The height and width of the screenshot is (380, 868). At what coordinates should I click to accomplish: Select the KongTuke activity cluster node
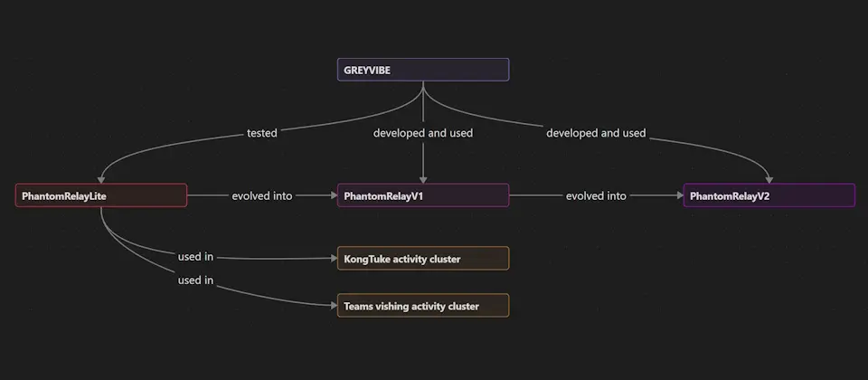tap(423, 258)
